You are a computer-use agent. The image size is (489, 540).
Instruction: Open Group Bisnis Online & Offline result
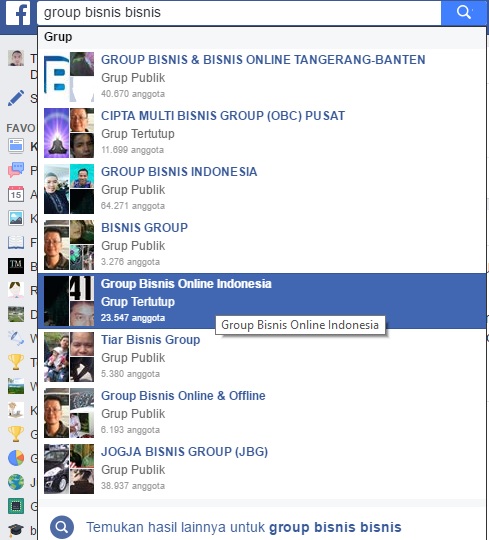262,413
